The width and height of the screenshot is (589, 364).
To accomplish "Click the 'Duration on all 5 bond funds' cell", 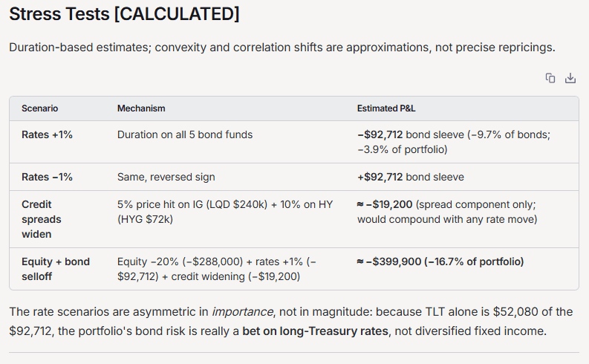I will point(185,134).
